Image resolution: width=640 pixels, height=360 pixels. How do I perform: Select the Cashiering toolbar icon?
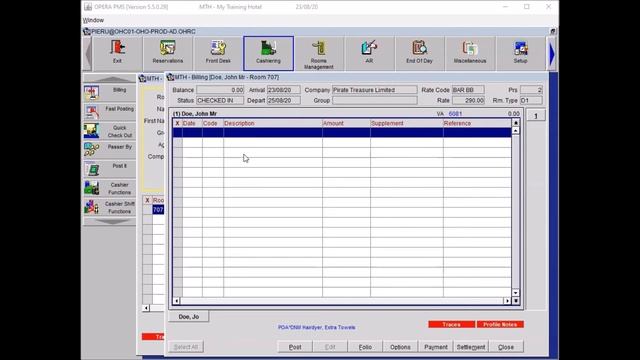269,53
